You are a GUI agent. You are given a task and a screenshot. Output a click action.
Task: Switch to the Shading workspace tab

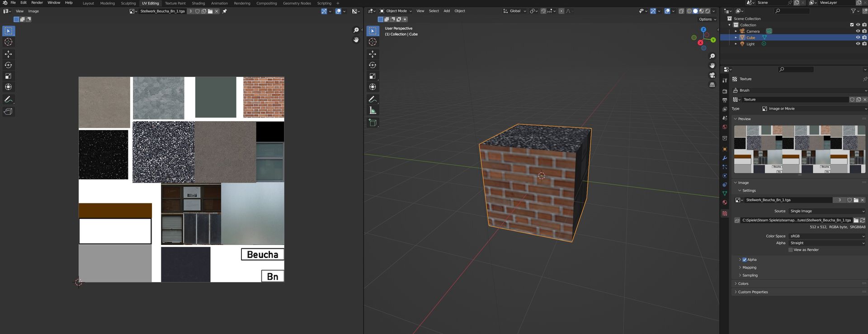coord(198,3)
